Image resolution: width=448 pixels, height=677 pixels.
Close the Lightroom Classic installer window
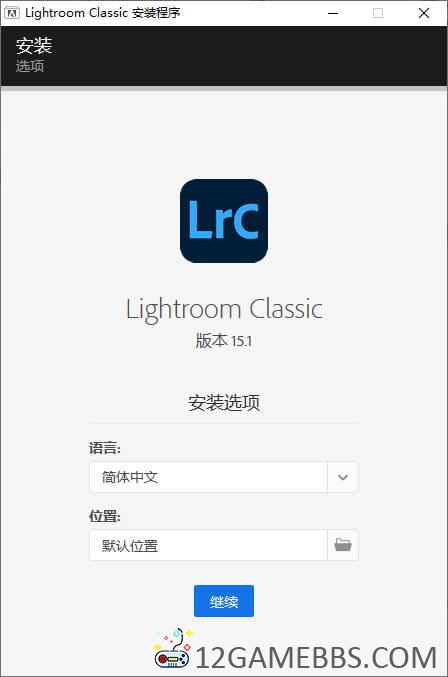click(x=423, y=13)
